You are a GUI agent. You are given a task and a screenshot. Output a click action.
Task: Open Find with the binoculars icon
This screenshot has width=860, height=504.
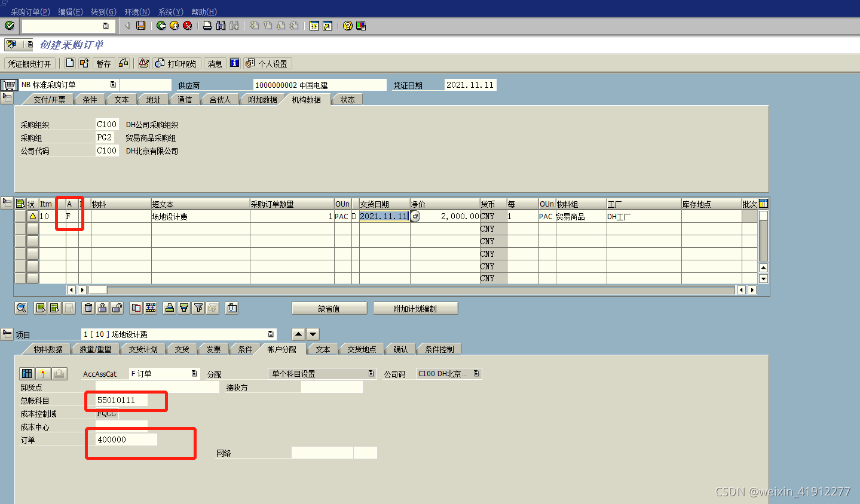(x=221, y=26)
